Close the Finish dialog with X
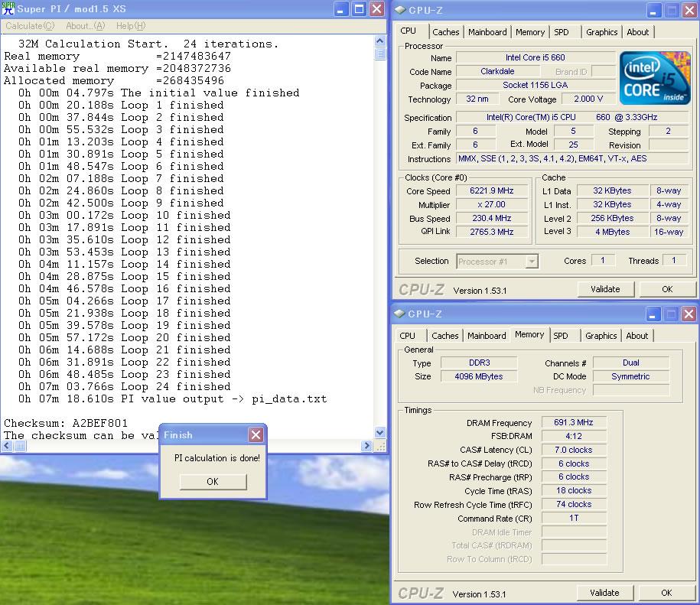The width and height of the screenshot is (700, 605). 256,434
